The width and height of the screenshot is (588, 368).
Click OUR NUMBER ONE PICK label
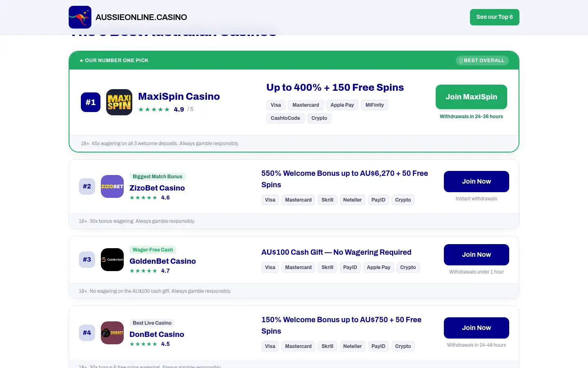[114, 61]
